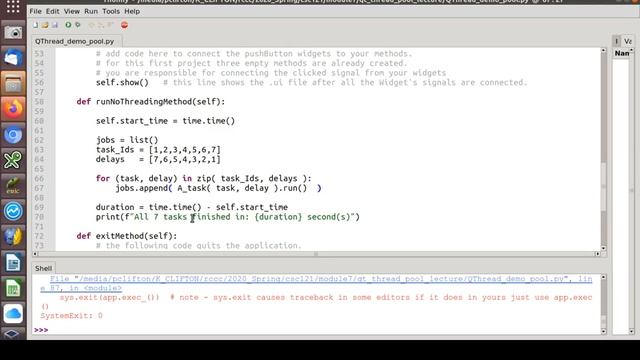Click the 'task_Ids = [1,2,3,4,5,6,7]' line
This screenshot has height=360, width=640.
[x=158, y=150]
